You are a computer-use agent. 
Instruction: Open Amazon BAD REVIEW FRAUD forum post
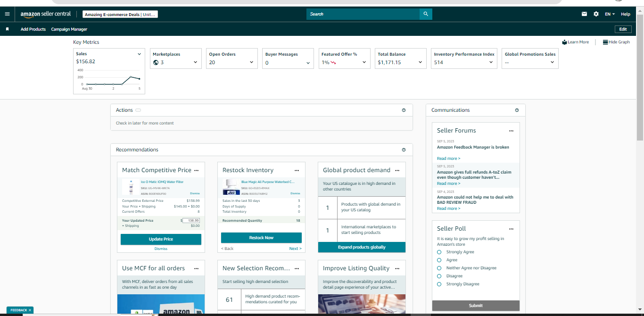point(475,200)
